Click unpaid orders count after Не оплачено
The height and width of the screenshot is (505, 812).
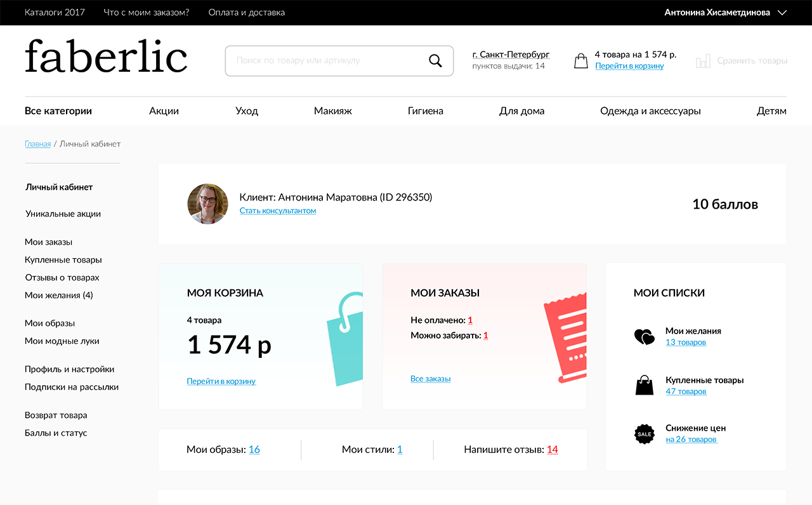(x=470, y=320)
